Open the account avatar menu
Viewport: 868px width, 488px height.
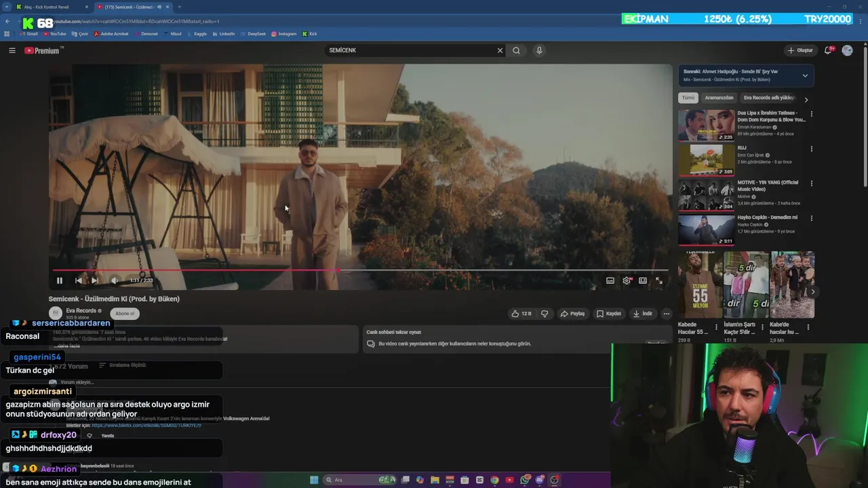[x=847, y=50]
